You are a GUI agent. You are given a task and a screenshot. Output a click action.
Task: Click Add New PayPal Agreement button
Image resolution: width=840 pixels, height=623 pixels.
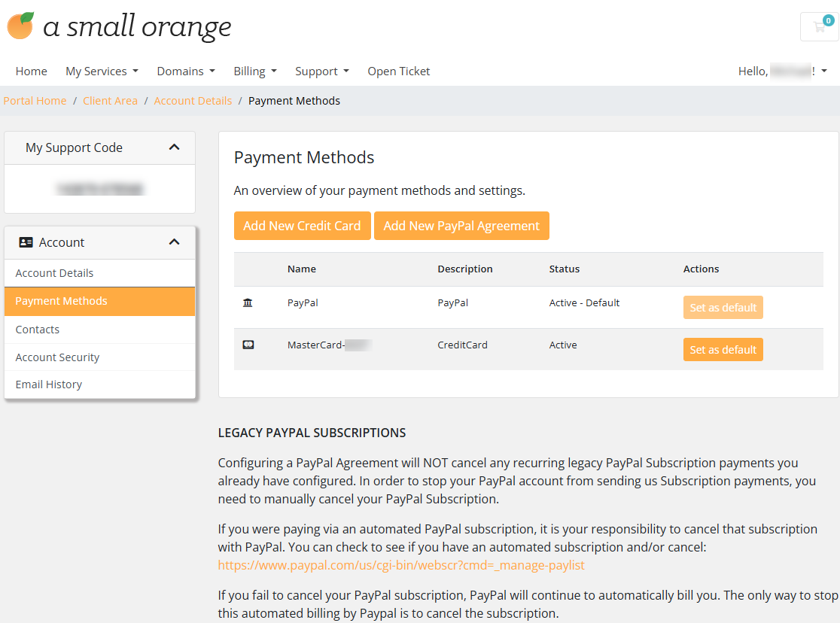pyautogui.click(x=461, y=226)
